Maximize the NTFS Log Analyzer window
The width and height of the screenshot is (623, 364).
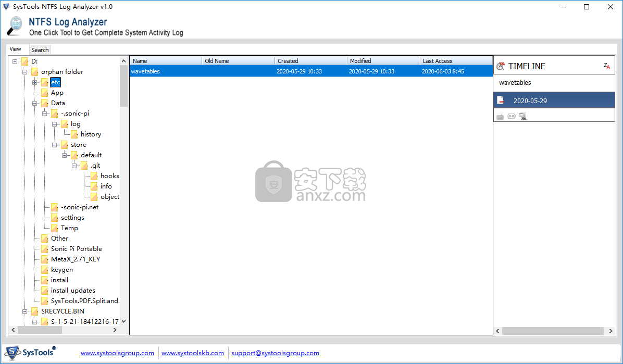coord(587,7)
